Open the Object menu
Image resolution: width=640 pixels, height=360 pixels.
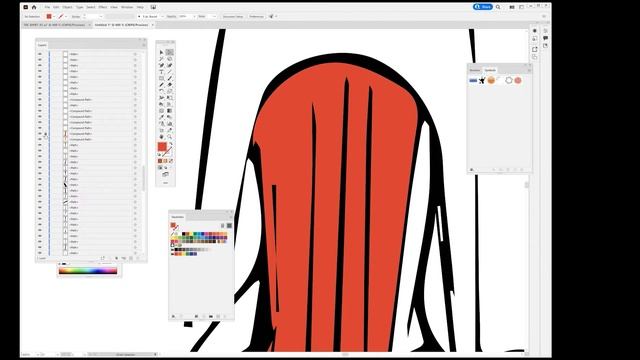click(67, 7)
